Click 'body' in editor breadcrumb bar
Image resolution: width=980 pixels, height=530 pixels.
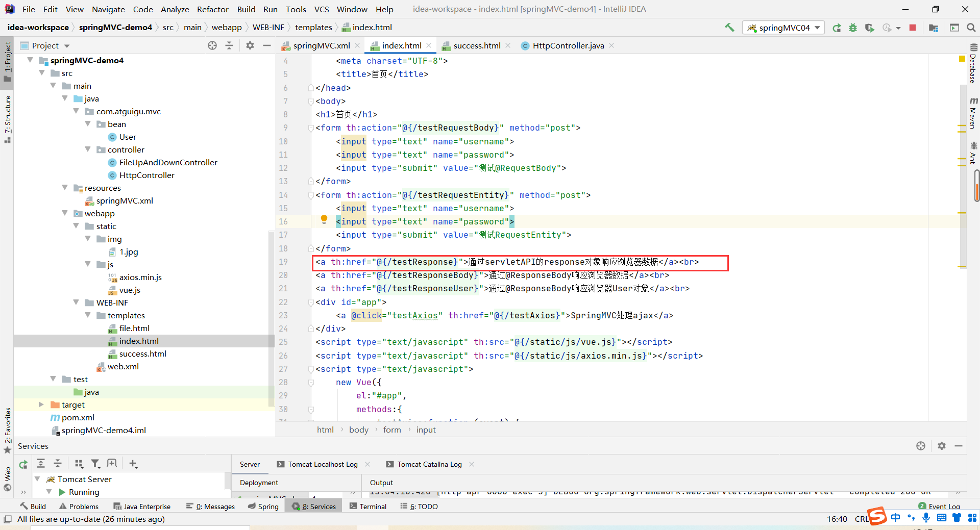click(x=359, y=430)
